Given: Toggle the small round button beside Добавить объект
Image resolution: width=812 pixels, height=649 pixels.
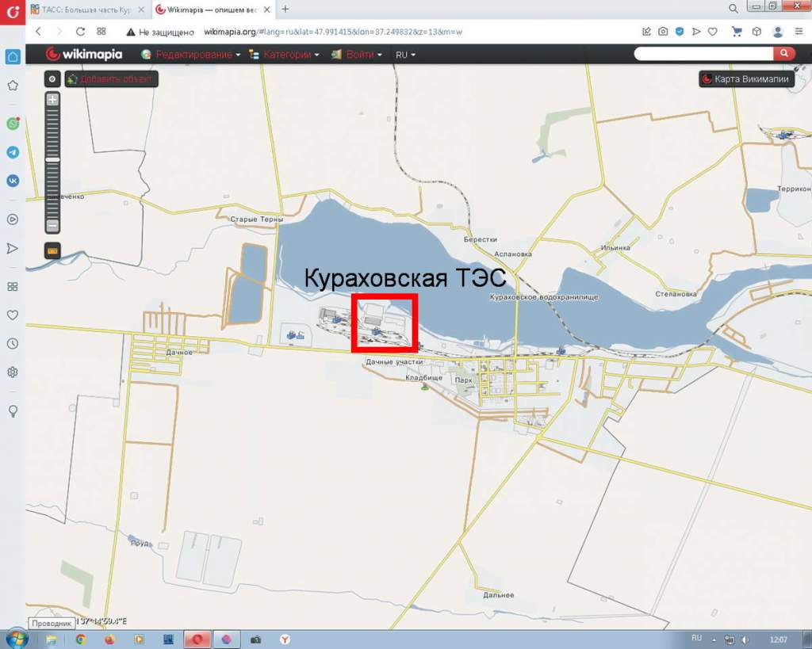Looking at the screenshot, I should (x=52, y=79).
